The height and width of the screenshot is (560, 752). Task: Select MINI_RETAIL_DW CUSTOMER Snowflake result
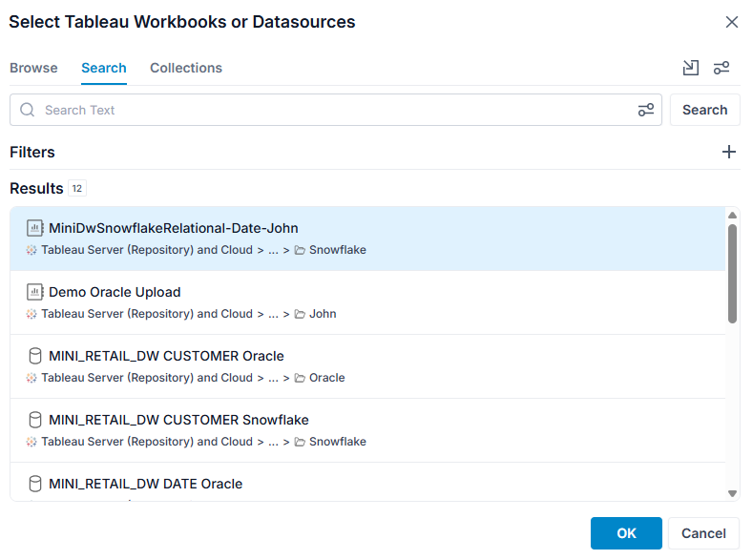(x=367, y=430)
